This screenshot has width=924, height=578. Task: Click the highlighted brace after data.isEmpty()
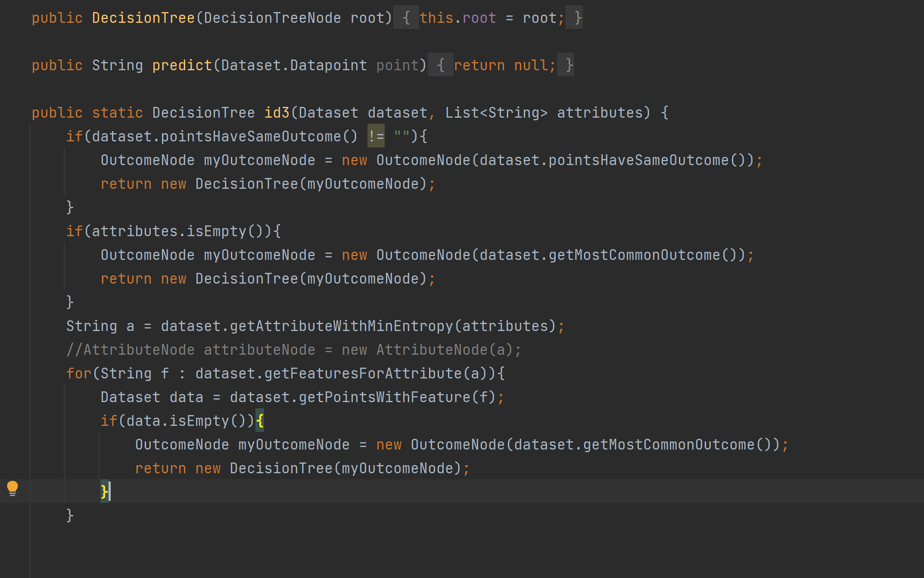point(260,421)
